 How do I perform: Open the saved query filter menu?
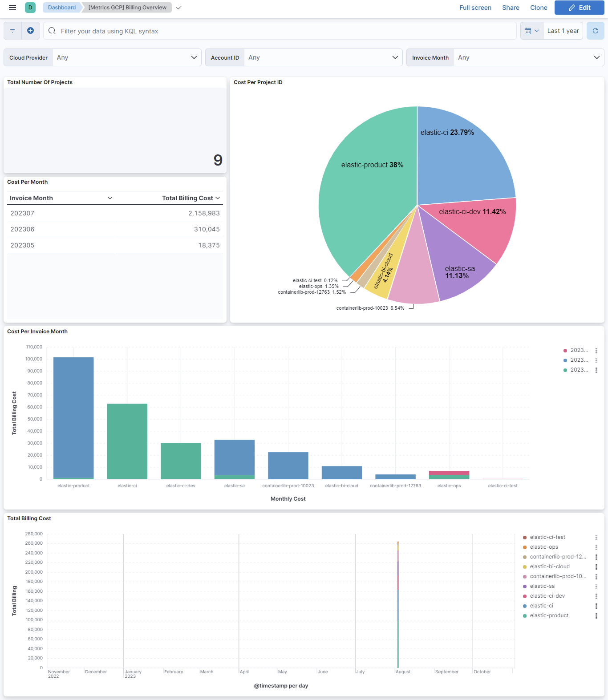[x=12, y=31]
